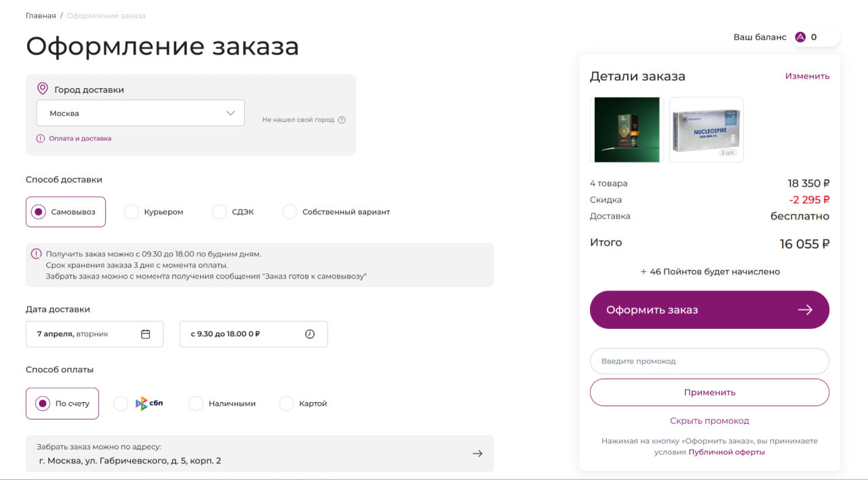Viewport: 868px width, 480px height.
Task: Select Собственный вариант delivery option
Action: (336, 212)
